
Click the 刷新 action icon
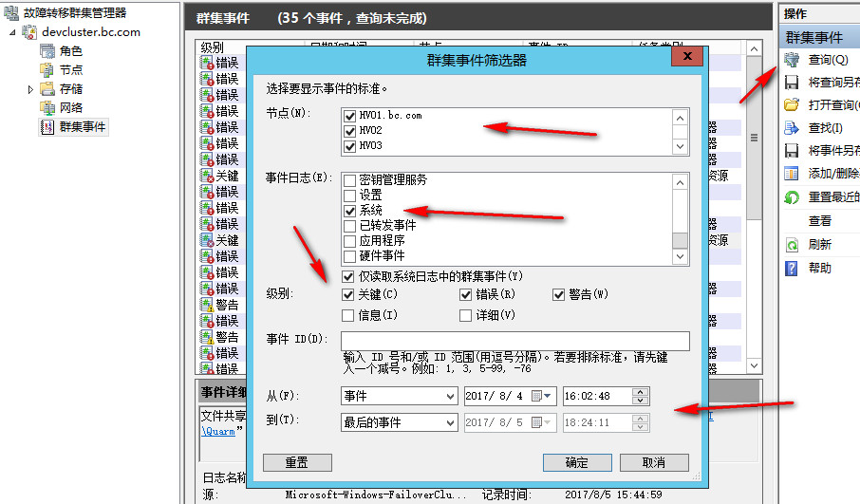pos(792,245)
